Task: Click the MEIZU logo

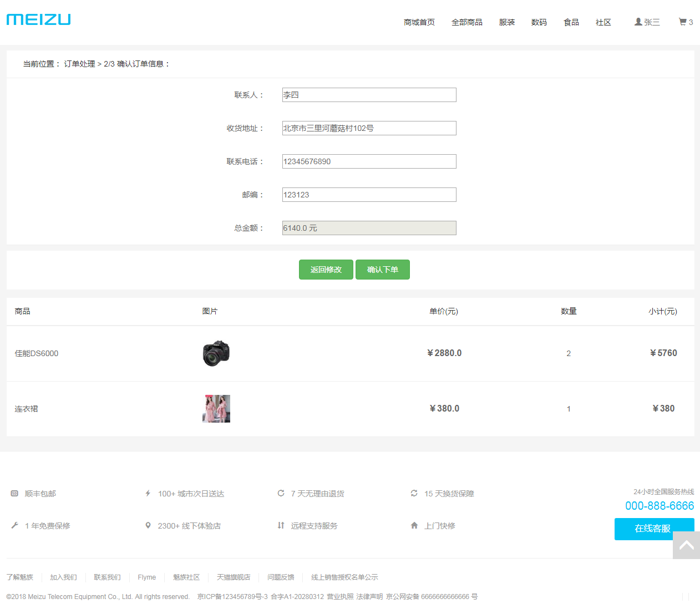Action: coord(39,20)
